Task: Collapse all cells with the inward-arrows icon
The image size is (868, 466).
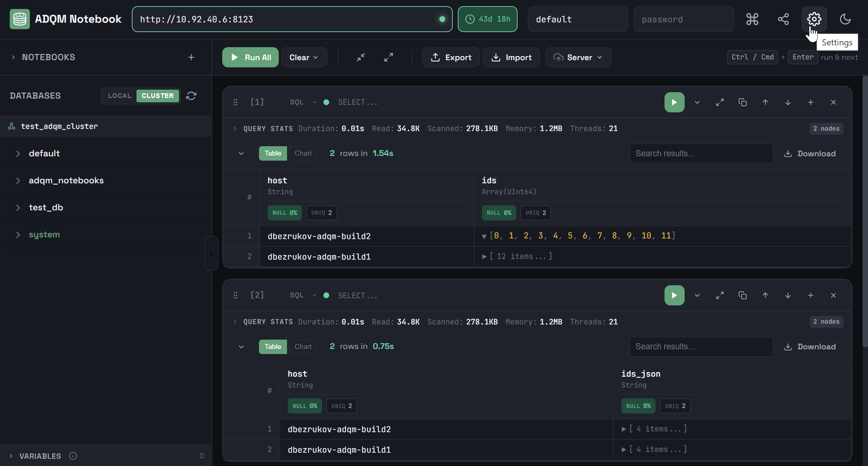Action: tap(360, 57)
